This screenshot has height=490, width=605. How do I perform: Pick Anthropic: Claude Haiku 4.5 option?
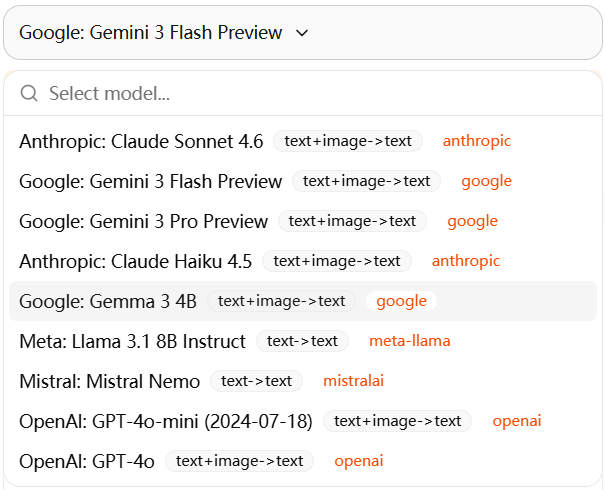coord(135,261)
